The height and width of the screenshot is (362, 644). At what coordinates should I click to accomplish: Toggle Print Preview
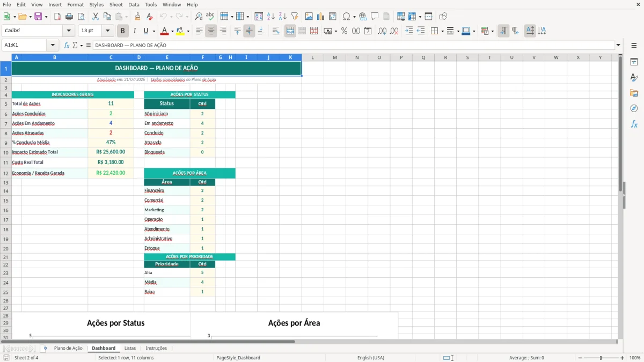click(81, 17)
